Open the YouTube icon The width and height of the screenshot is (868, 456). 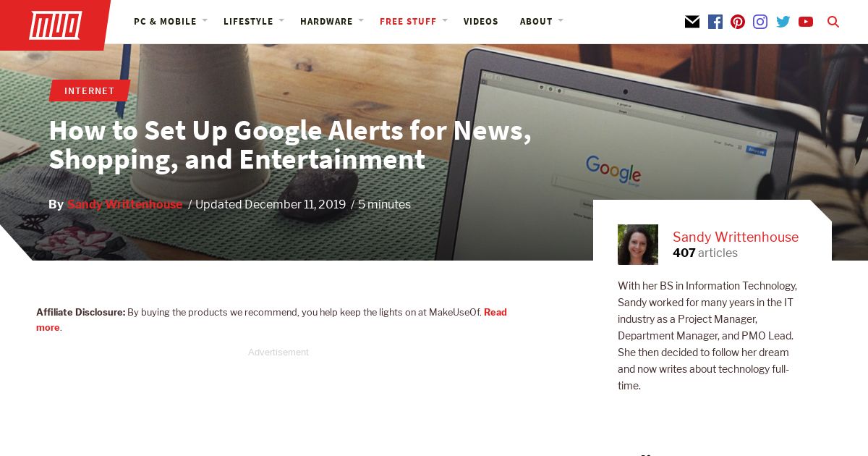click(806, 22)
